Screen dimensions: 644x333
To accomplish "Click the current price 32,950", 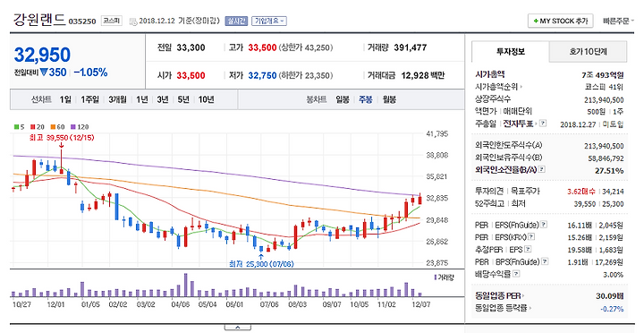I will [42, 55].
